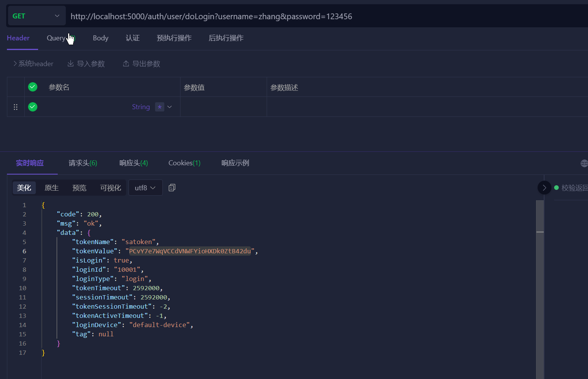Viewport: 588px width, 379px height.
Task: Select the String type label
Action: tap(141, 107)
